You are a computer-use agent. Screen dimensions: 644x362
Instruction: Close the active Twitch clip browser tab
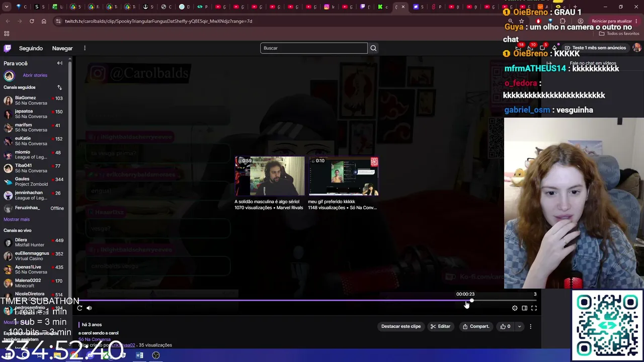click(403, 7)
